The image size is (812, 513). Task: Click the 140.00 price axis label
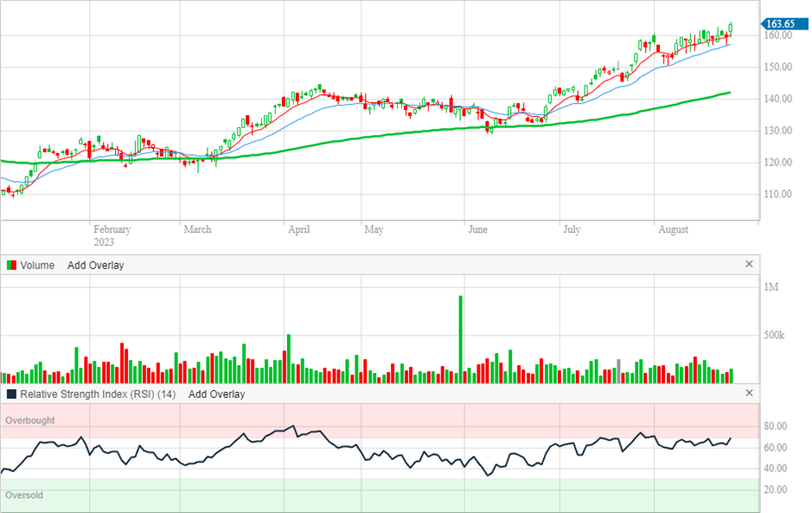(x=778, y=99)
